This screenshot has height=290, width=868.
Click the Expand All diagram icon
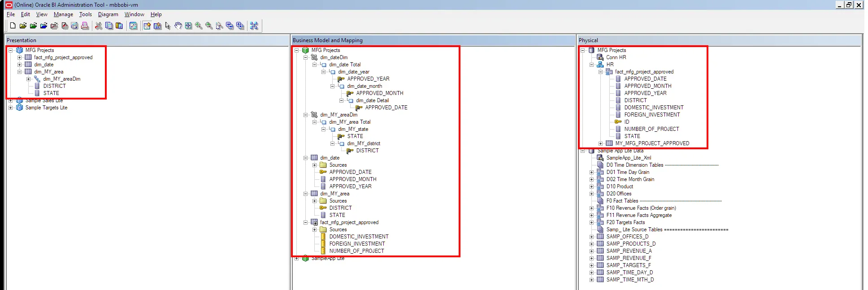[x=240, y=26]
